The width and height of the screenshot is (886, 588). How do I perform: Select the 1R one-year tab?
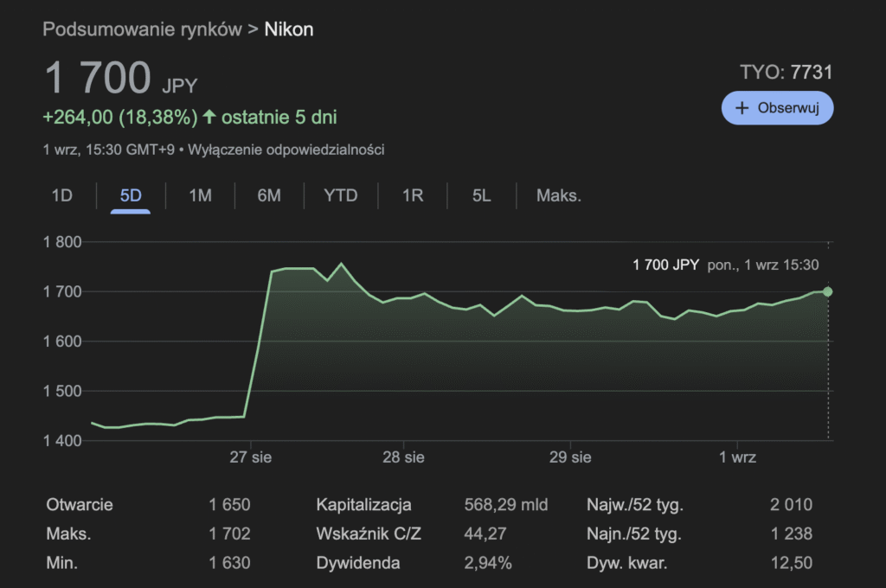coord(413,195)
